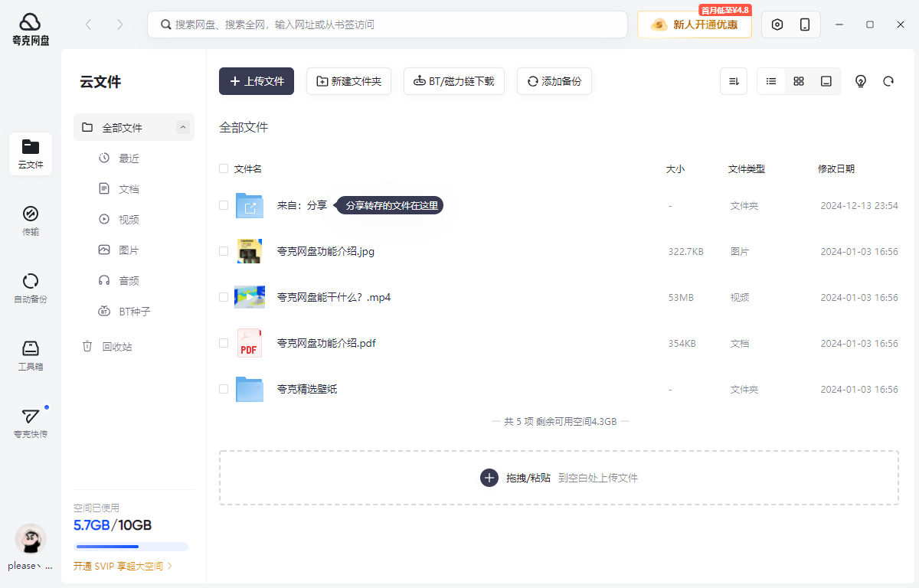Click the 5.7GB/10GB storage text
This screenshot has height=588, width=919.
click(113, 525)
